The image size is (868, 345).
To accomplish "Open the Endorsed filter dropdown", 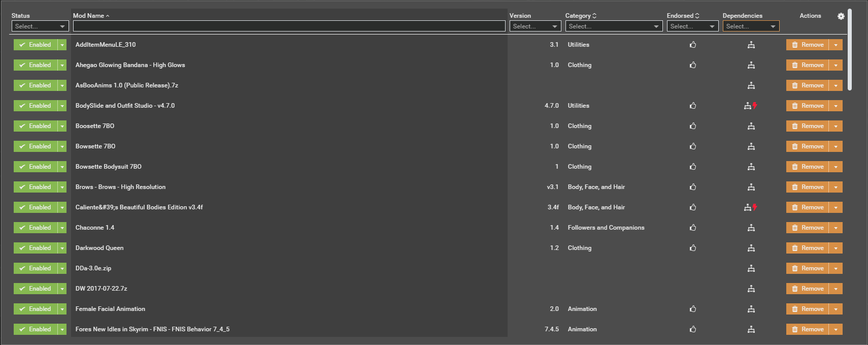I will 692,26.
